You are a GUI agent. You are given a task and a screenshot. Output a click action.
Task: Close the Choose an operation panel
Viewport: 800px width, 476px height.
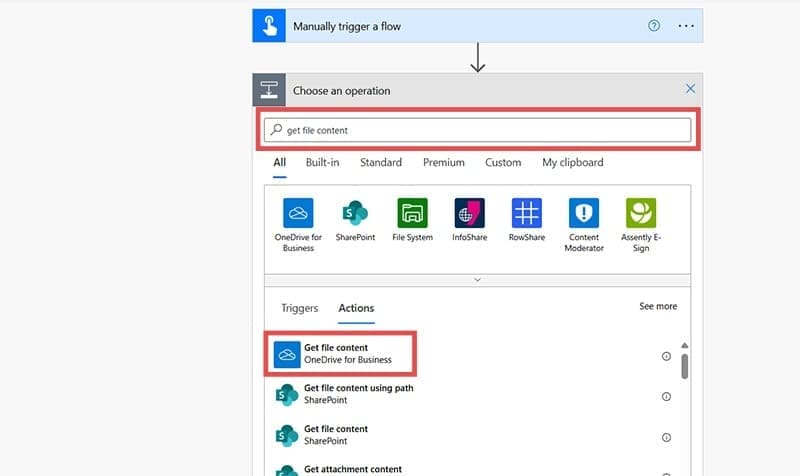pos(690,89)
